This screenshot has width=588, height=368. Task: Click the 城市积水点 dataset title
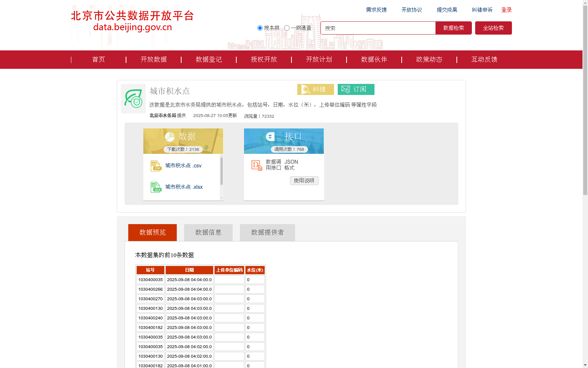click(x=170, y=91)
